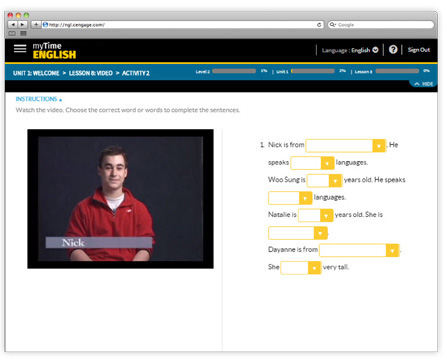Open the help question mark icon

[x=393, y=50]
